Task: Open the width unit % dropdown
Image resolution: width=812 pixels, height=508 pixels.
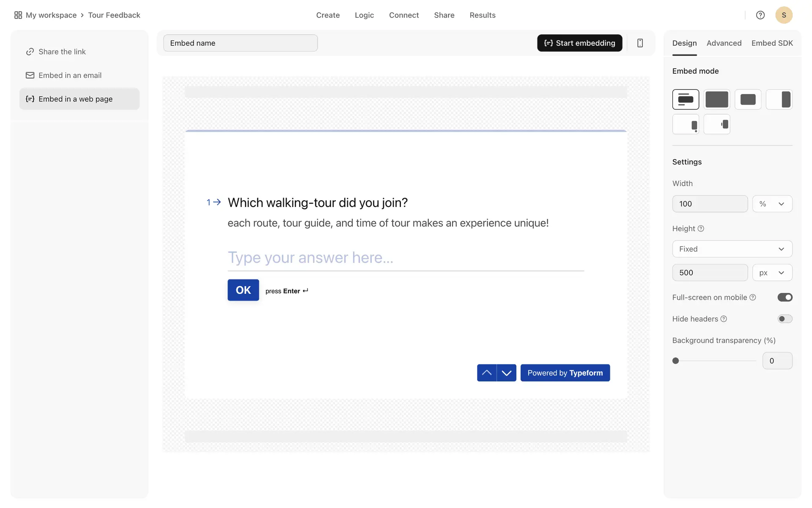Action: [x=772, y=204]
